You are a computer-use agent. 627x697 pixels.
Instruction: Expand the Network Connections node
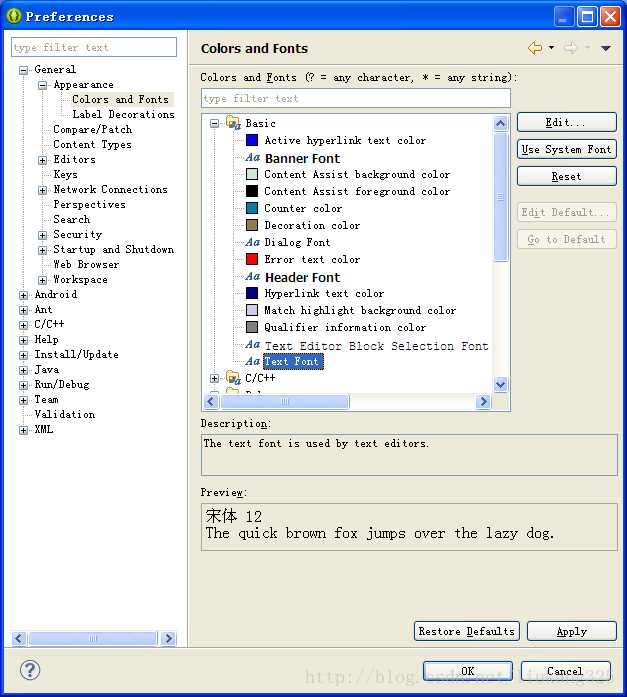coord(43,190)
